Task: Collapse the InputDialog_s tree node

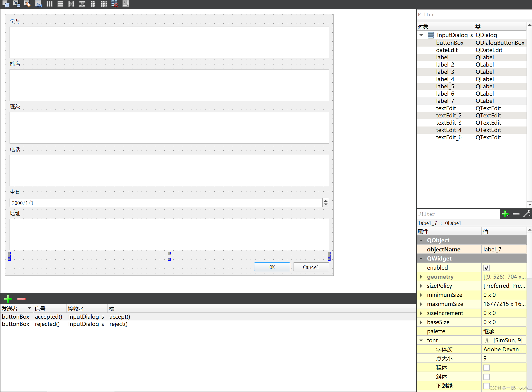Action: (x=421, y=35)
